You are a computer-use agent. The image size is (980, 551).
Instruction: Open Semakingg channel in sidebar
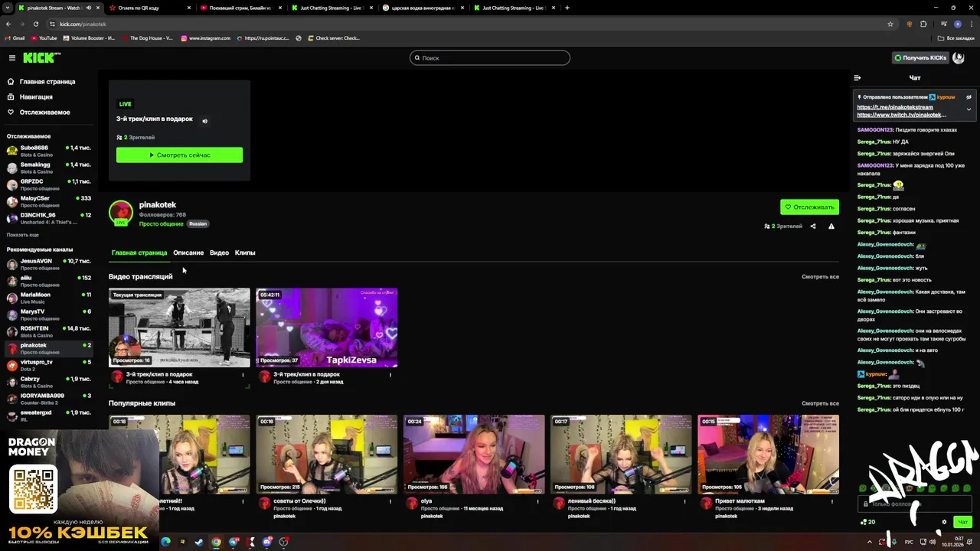coord(49,168)
